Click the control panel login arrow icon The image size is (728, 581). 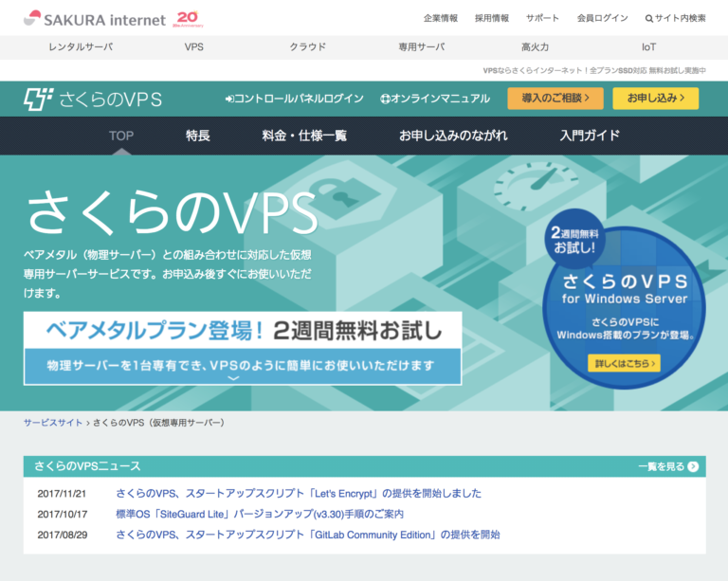(228, 99)
